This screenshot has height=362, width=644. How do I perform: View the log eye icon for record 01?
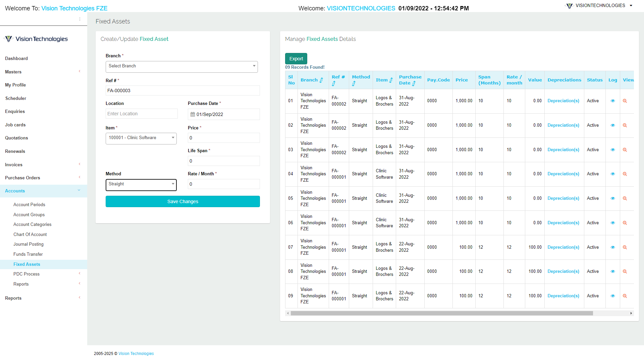pyautogui.click(x=613, y=101)
